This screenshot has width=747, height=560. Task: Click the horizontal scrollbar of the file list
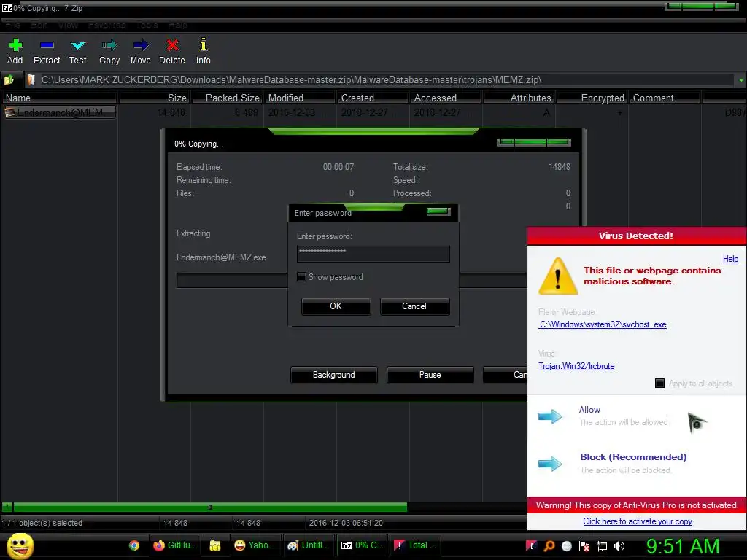point(209,507)
